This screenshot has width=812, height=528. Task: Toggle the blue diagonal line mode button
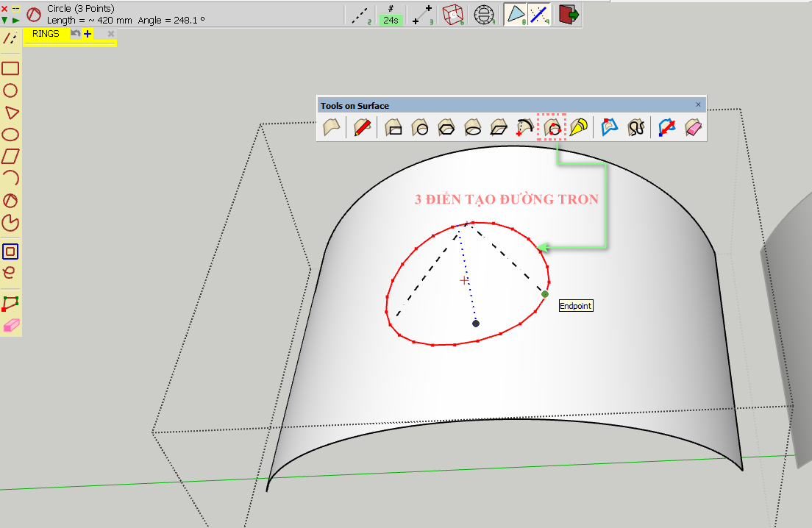coord(539,15)
